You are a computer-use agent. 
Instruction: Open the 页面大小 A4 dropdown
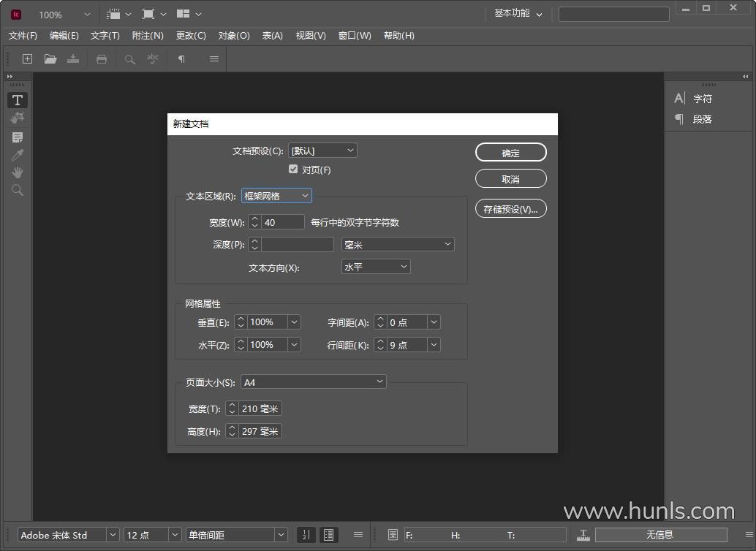(x=314, y=381)
